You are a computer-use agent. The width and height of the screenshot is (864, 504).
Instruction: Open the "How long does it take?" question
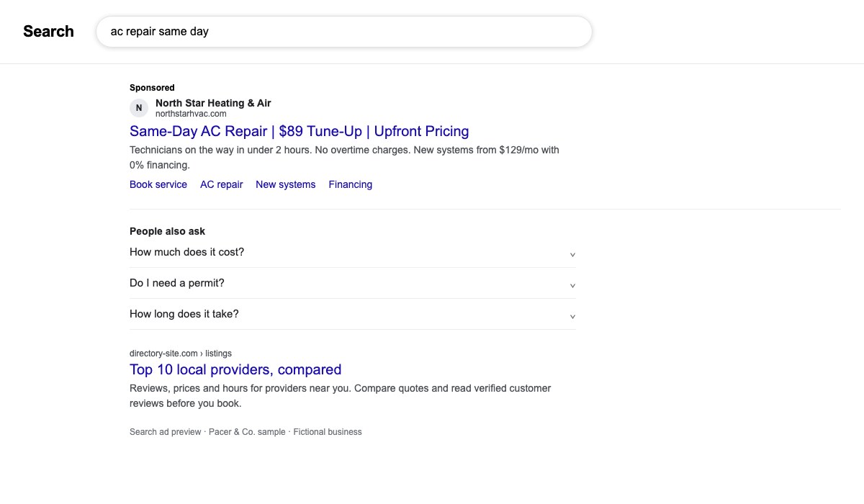(x=353, y=314)
